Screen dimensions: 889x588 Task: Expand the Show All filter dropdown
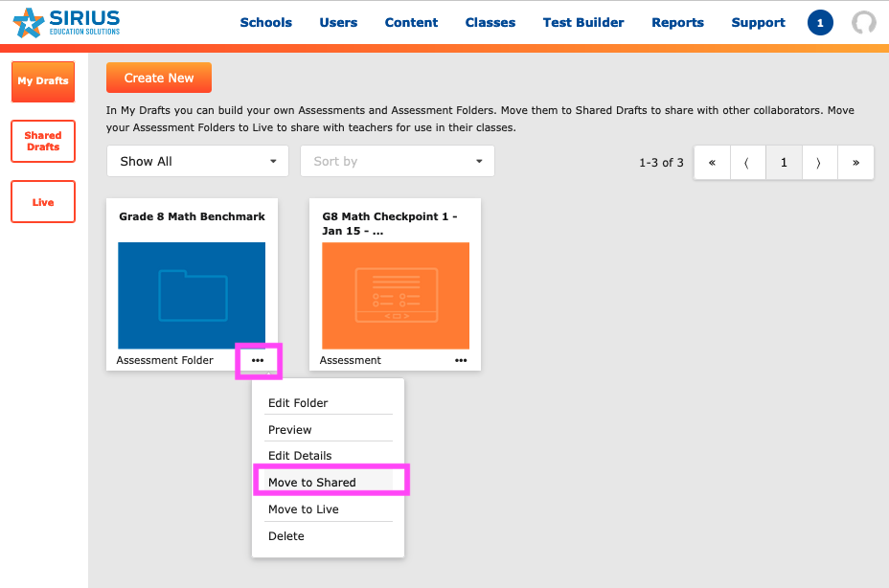click(198, 161)
